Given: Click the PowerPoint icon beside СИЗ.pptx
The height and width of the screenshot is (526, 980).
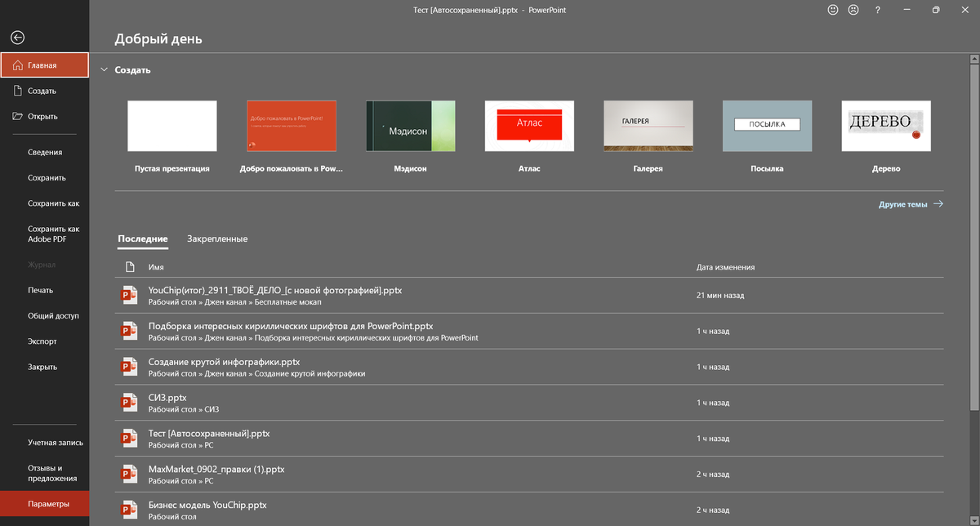Looking at the screenshot, I should tap(129, 403).
